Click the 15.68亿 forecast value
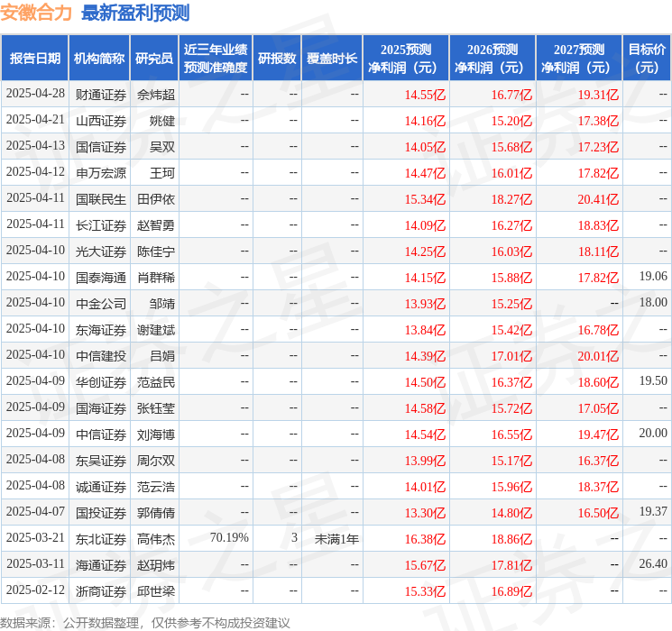Screen dimensions: 672x631 pyautogui.click(x=511, y=147)
